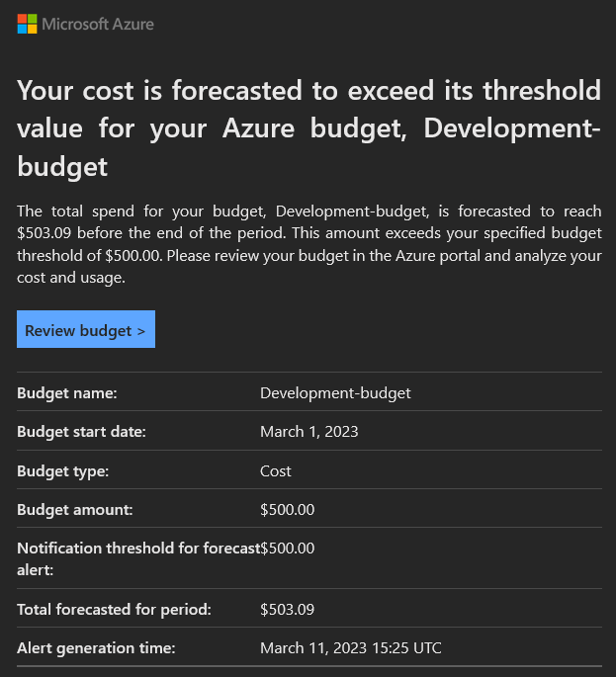616x677 pixels.
Task: Click the Total forecasted for period label
Action: tap(114, 610)
